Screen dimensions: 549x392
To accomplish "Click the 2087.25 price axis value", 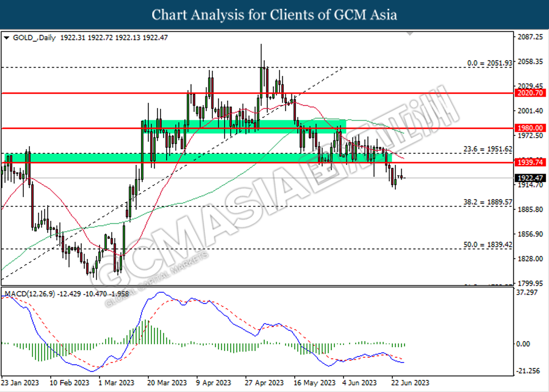I will (530, 37).
